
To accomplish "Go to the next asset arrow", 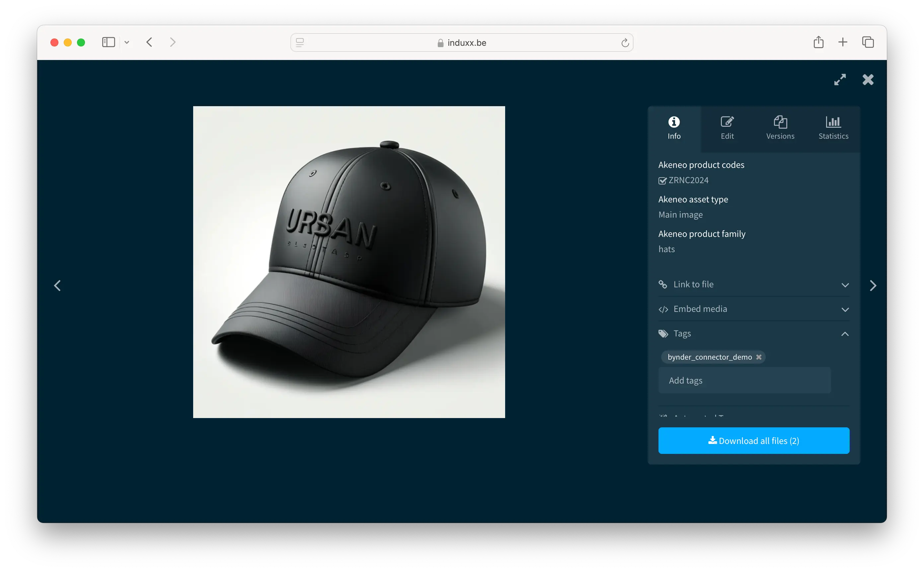I will coord(873,285).
